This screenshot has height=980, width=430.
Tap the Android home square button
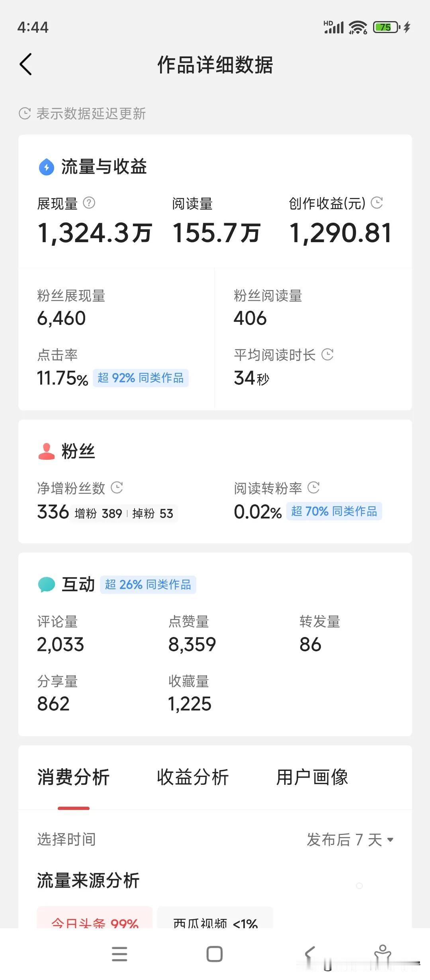tap(215, 954)
